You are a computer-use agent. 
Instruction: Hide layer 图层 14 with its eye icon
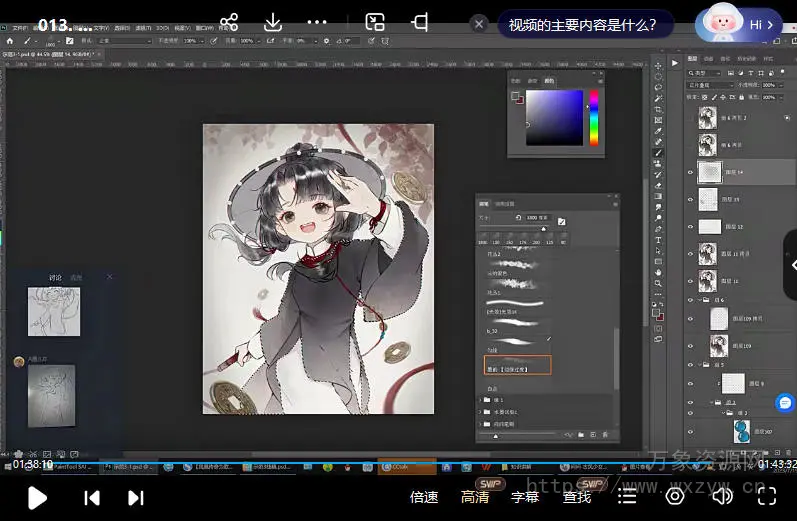[x=690, y=172]
